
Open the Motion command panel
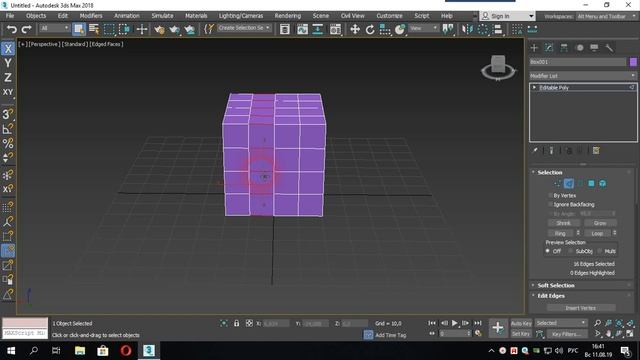click(579, 48)
